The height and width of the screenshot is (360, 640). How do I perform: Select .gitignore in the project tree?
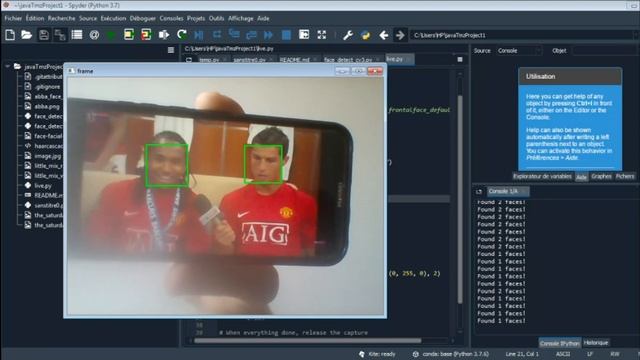click(47, 87)
